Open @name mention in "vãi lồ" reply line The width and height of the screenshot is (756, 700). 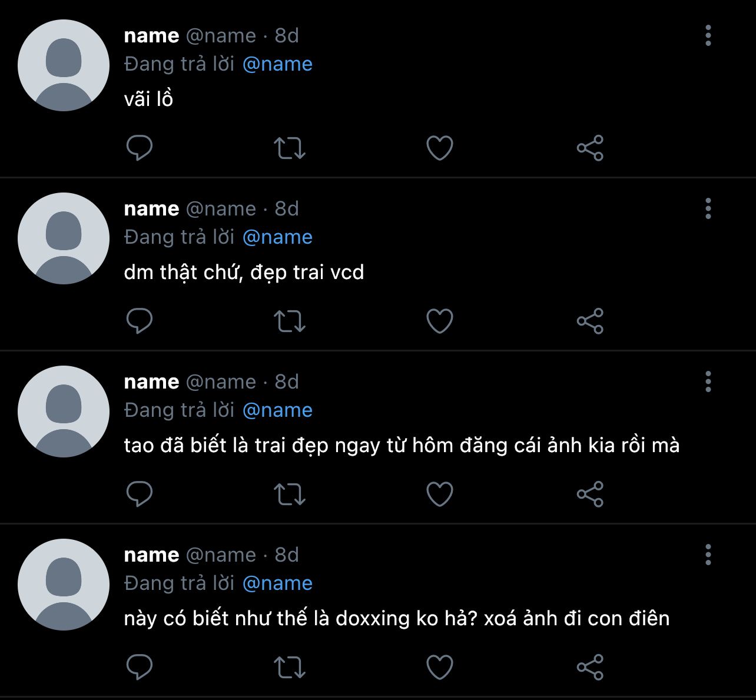(x=277, y=64)
